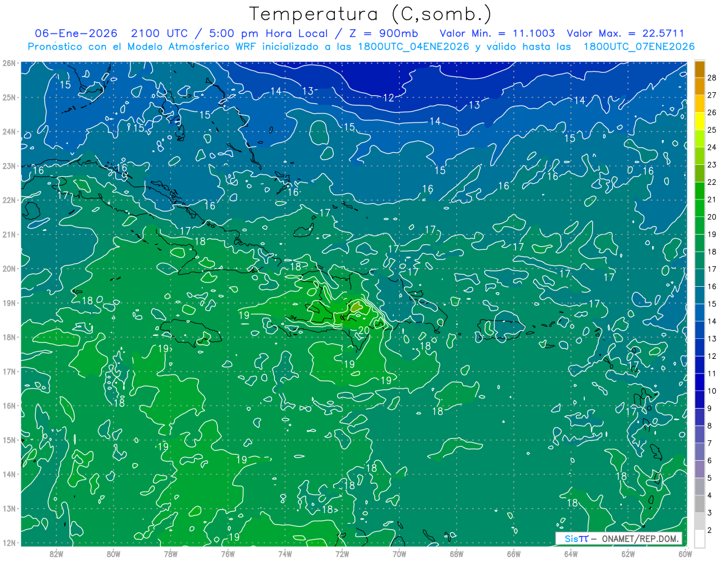Click the color scale label "22"
The width and height of the screenshot is (728, 562).
(712, 182)
